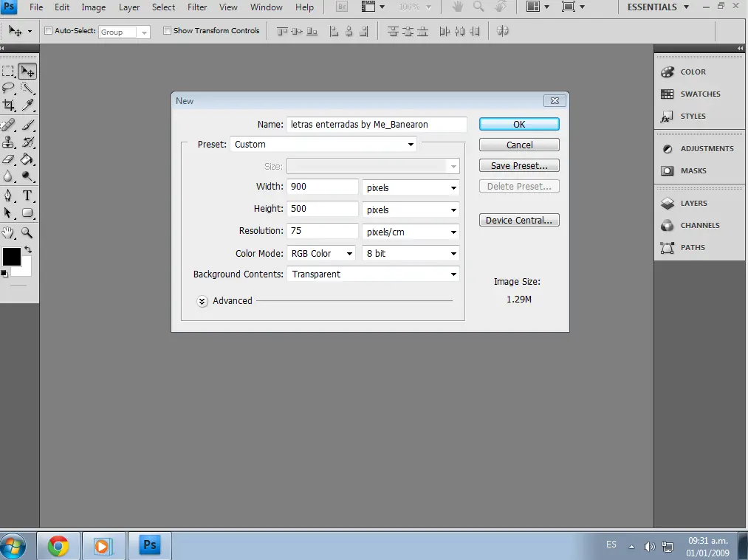Click the Save Preset button
This screenshot has width=748, height=560.
coord(519,166)
